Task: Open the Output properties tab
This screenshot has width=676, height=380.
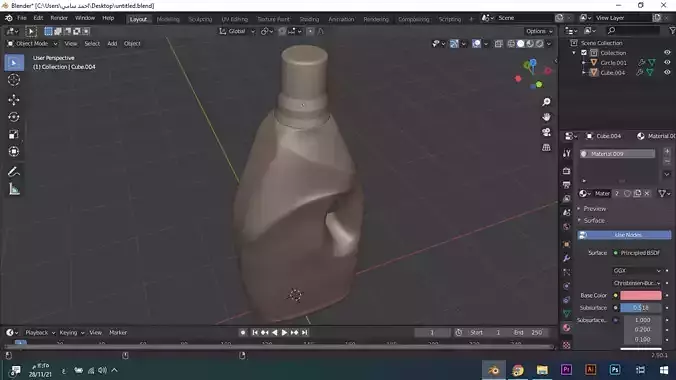Action: point(566,185)
